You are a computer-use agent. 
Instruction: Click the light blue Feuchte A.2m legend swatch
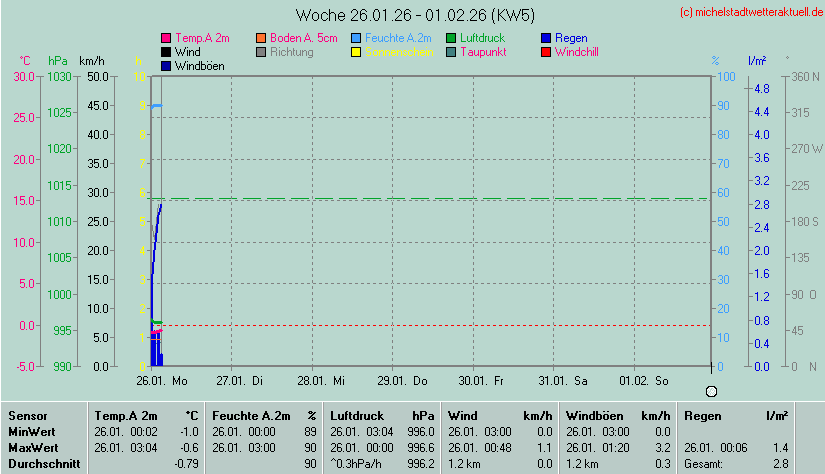point(356,38)
